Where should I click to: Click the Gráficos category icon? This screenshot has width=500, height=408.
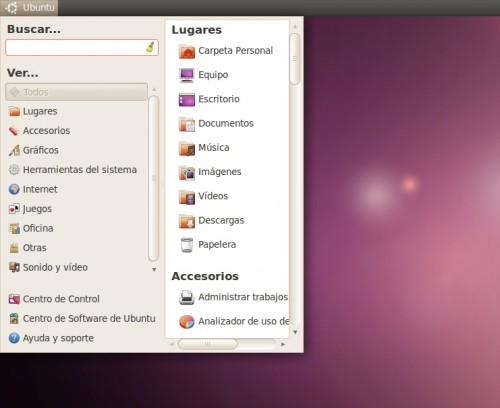pyautogui.click(x=14, y=150)
